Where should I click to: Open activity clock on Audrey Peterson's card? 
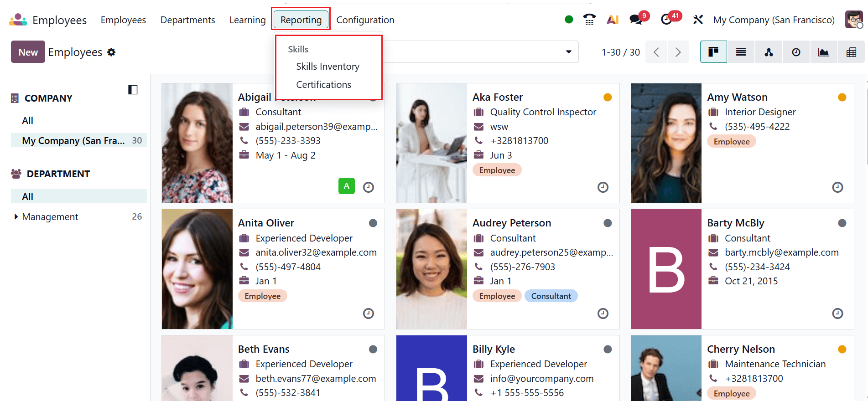coord(603,314)
